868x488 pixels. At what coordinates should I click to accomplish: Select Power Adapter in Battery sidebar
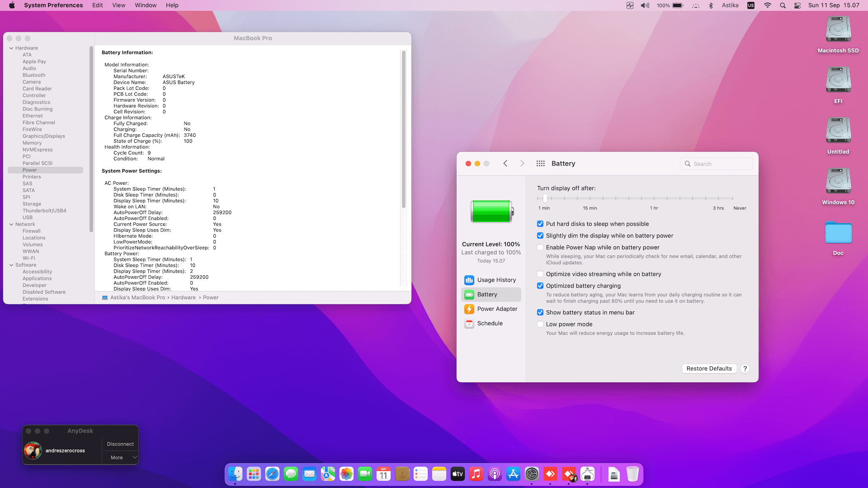point(497,309)
